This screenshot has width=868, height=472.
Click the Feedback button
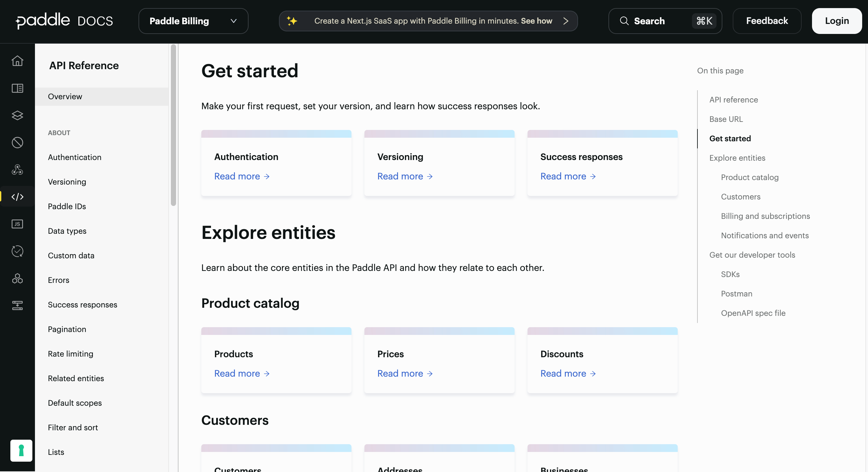(767, 21)
